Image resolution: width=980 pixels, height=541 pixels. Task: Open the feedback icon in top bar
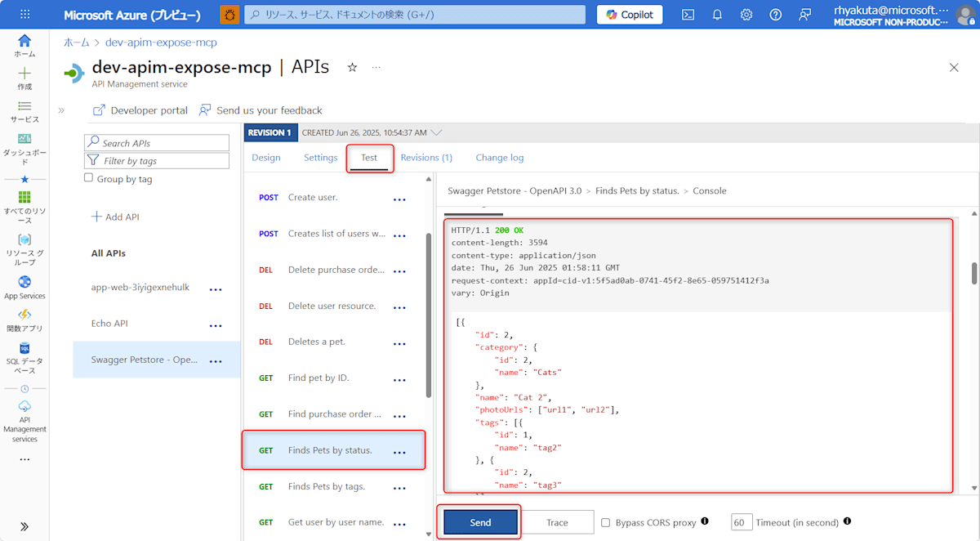point(805,15)
